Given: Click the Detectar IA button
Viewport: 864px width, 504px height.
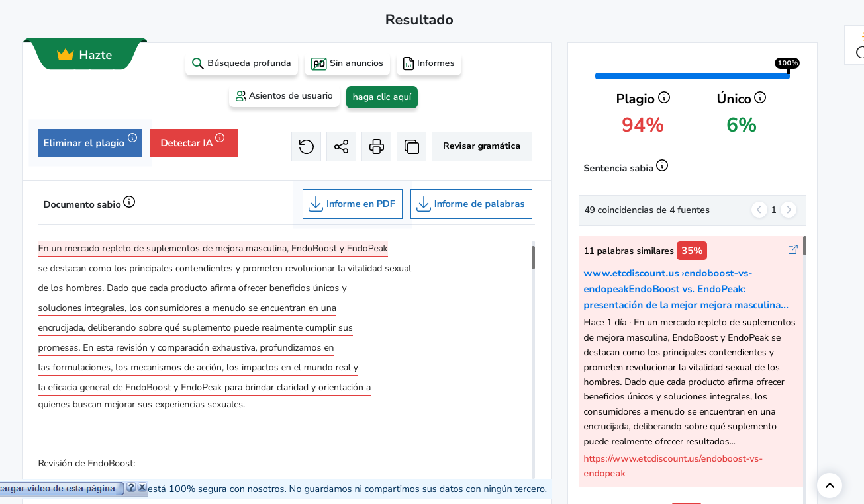Looking at the screenshot, I should click(194, 143).
